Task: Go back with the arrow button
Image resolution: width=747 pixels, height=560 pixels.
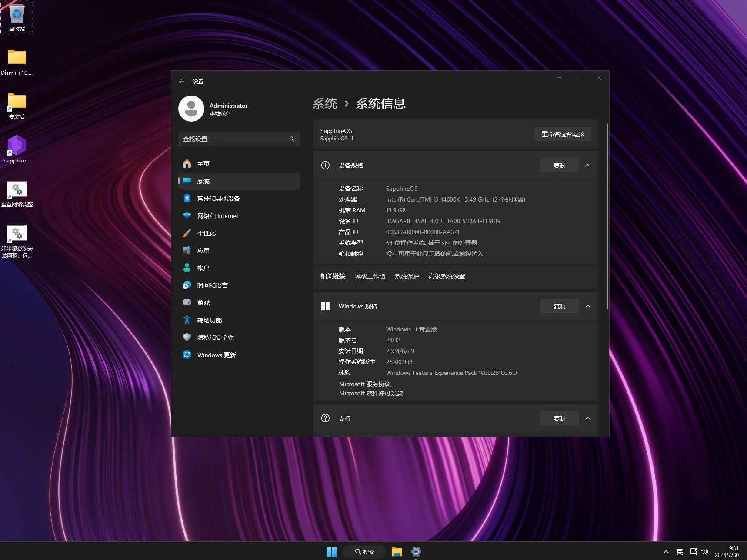Action: click(x=181, y=81)
